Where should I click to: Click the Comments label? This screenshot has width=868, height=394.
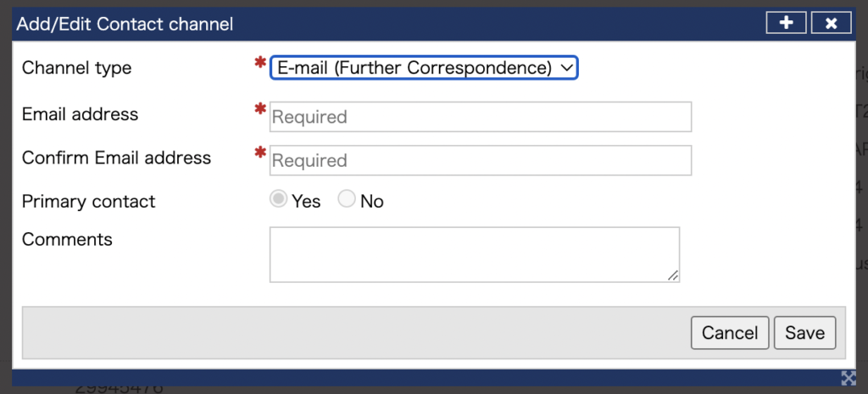point(67,240)
